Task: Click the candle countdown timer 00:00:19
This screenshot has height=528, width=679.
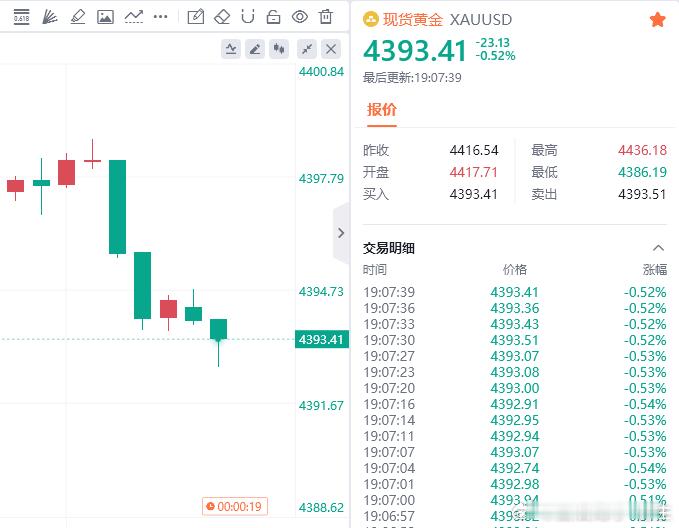Action: tap(235, 506)
